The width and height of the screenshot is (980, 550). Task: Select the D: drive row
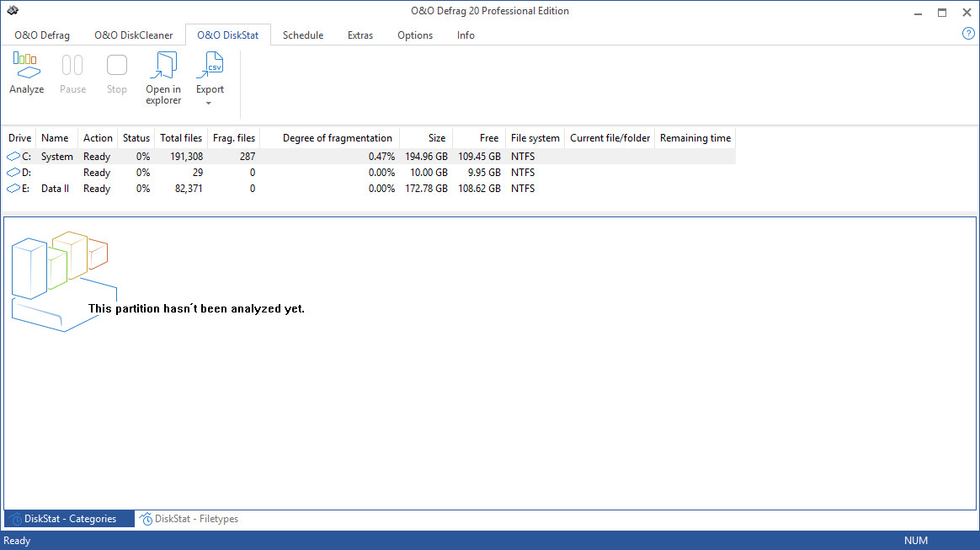click(56, 173)
